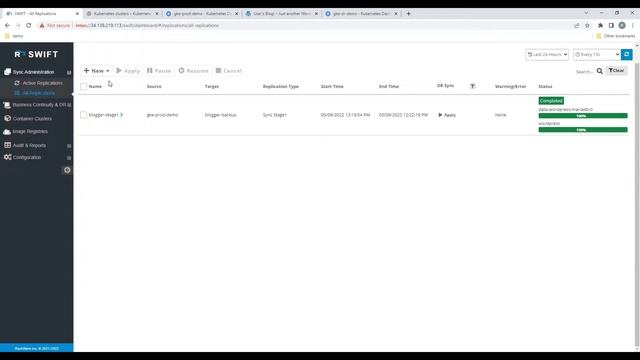The image size is (640, 360).
Task: Click the wordpress progress bar
Action: coord(583,130)
